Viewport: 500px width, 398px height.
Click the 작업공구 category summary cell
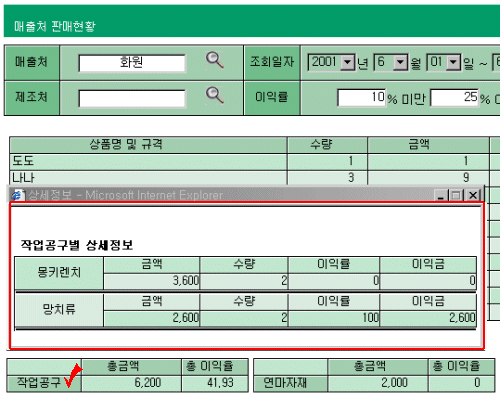(x=44, y=383)
